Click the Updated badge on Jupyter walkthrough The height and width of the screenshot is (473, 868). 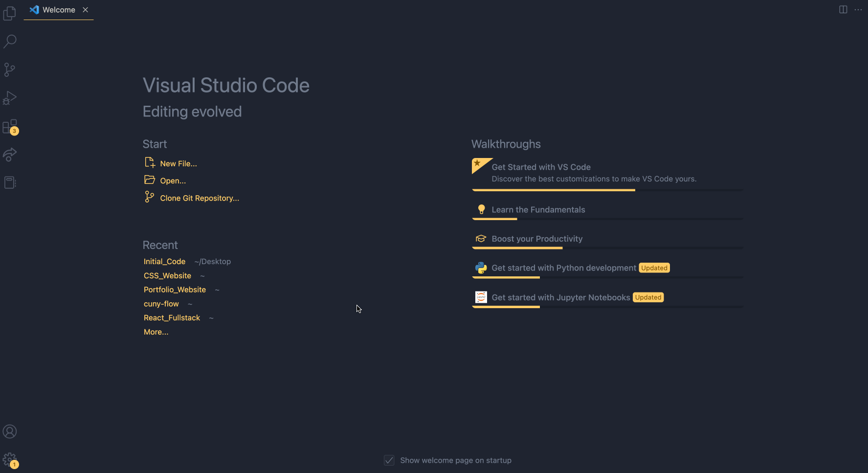(648, 297)
